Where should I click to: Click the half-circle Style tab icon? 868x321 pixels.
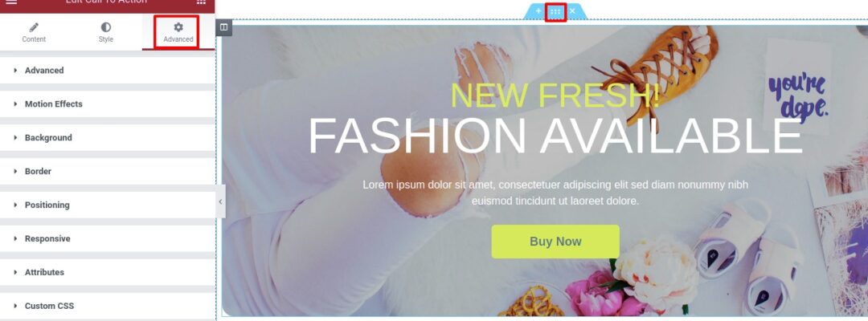[106, 27]
